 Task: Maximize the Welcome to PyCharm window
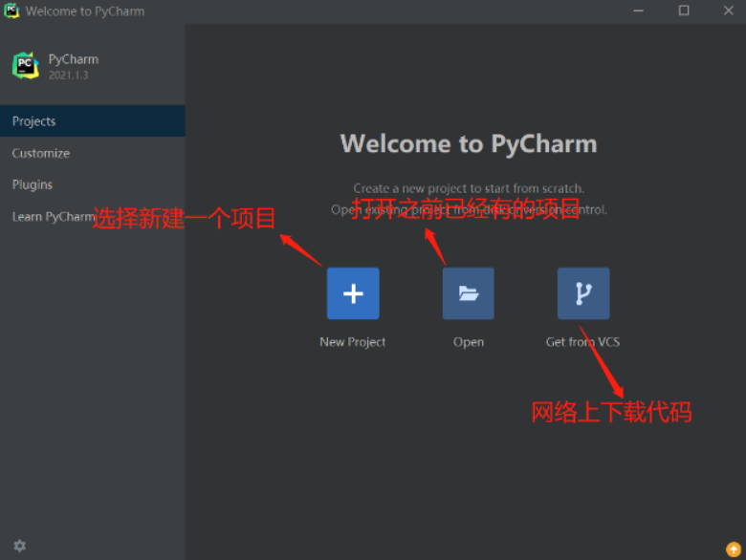684,11
